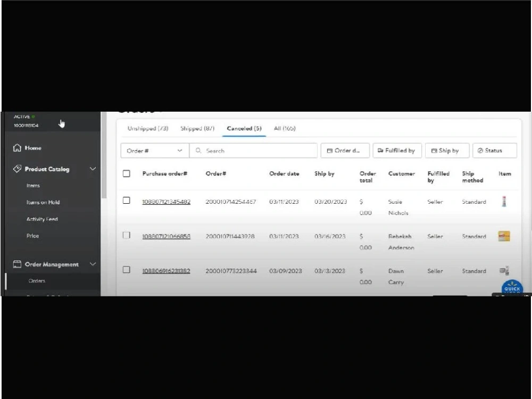Click the Order Management box icon
The width and height of the screenshot is (532, 399).
(x=17, y=264)
